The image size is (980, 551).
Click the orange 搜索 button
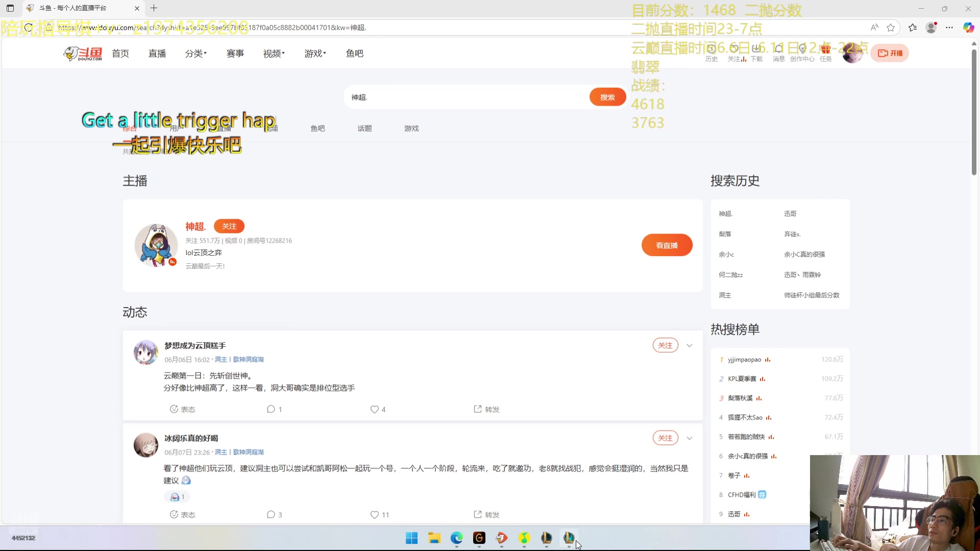607,97
